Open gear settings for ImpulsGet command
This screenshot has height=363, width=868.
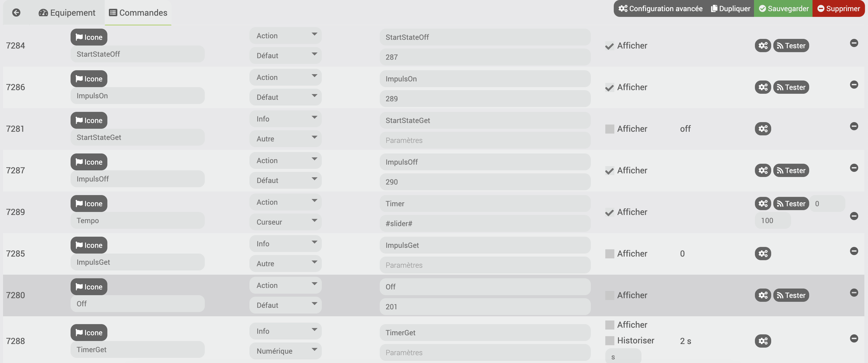[762, 254]
